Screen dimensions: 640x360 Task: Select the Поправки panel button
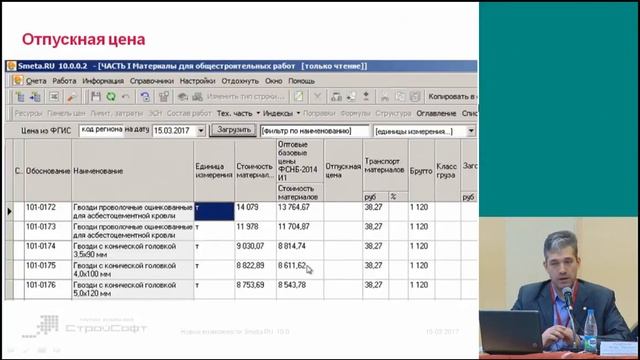[x=319, y=113]
